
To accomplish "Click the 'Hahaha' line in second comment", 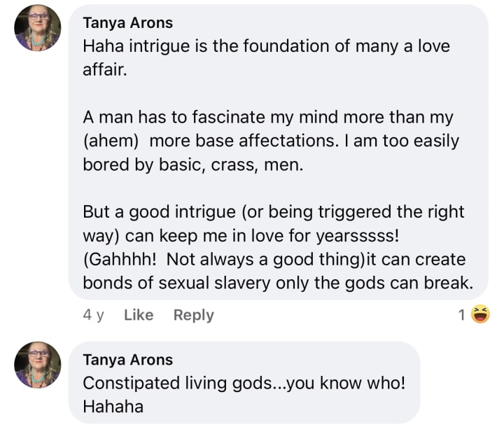I will pyautogui.click(x=113, y=406).
